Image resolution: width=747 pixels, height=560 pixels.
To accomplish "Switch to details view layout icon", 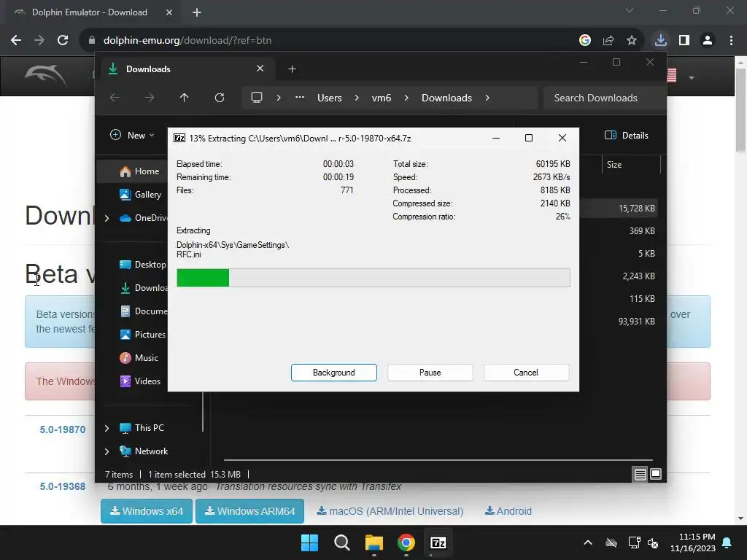I will 640,474.
